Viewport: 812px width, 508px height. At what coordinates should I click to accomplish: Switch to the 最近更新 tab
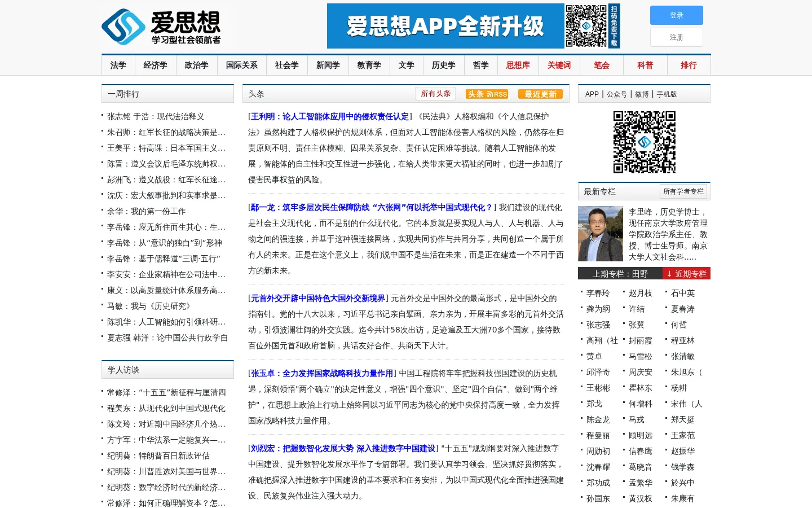[541, 94]
